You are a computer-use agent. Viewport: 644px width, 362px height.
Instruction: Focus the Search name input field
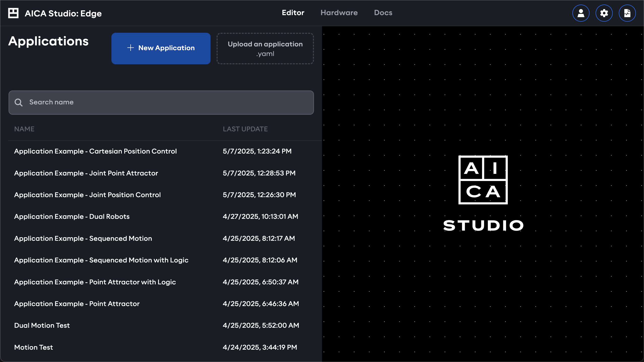(161, 103)
